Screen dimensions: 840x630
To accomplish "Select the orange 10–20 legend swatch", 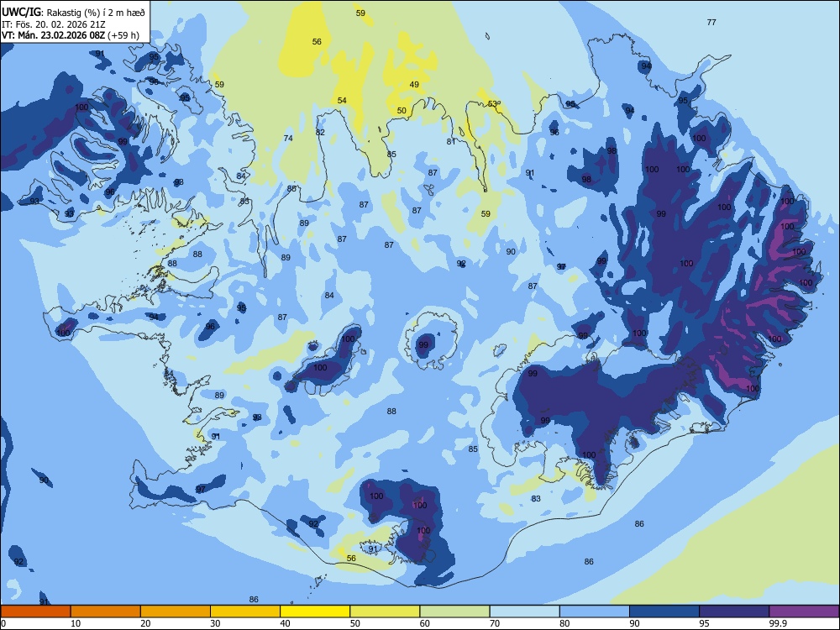I will point(106,612).
